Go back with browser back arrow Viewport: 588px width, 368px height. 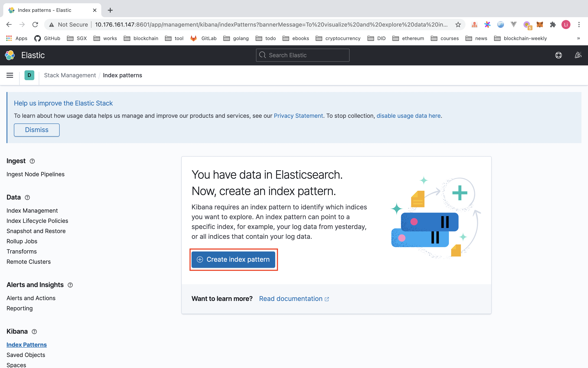click(9, 25)
